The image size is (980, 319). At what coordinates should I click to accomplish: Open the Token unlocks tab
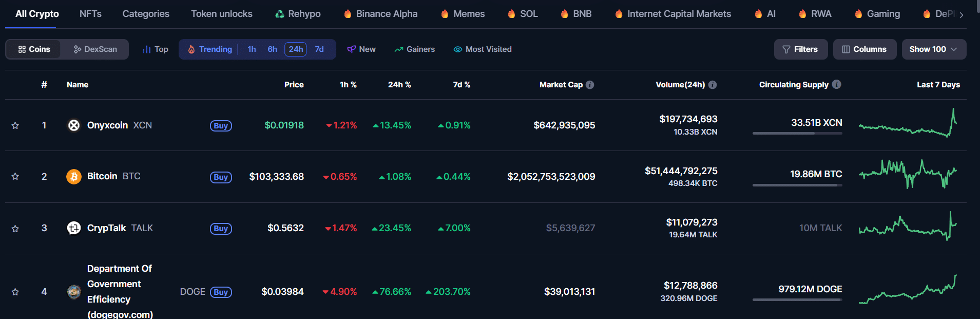click(x=222, y=14)
